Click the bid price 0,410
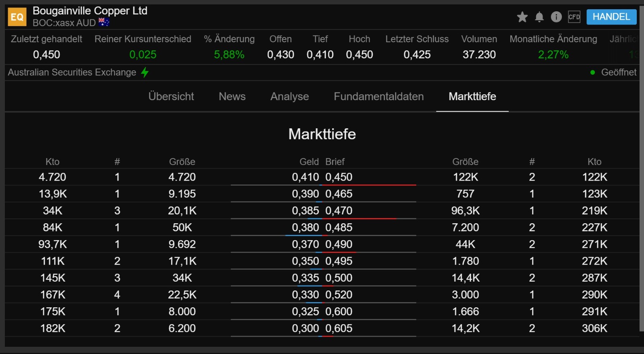644x354 pixels. tap(305, 177)
